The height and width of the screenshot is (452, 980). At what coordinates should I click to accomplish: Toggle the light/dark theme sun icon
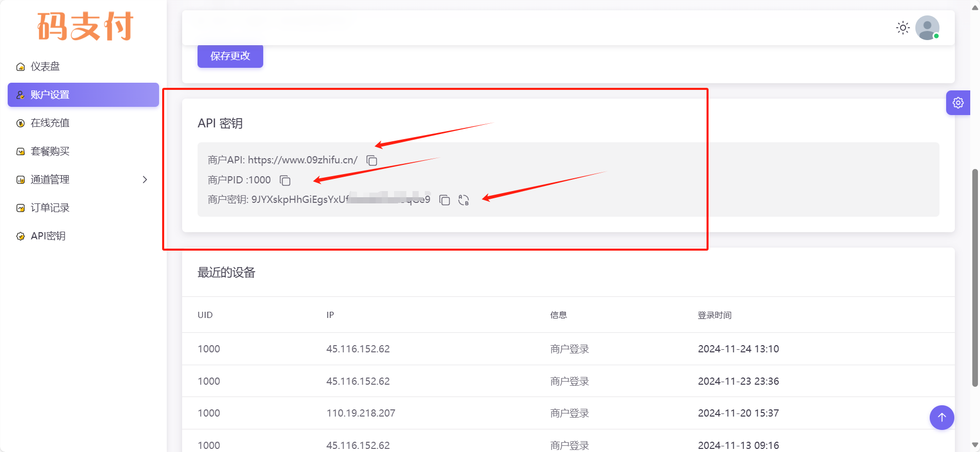click(903, 28)
